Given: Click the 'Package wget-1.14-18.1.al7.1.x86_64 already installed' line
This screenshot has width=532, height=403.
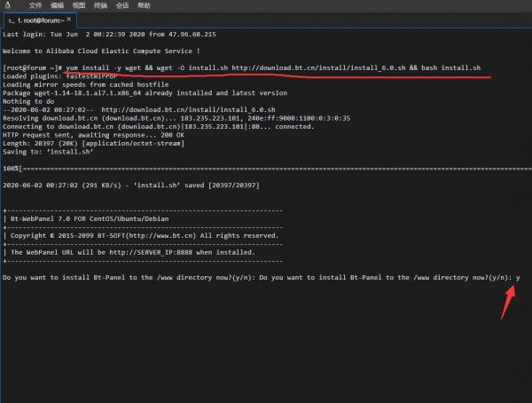Looking at the screenshot, I should (145, 93).
